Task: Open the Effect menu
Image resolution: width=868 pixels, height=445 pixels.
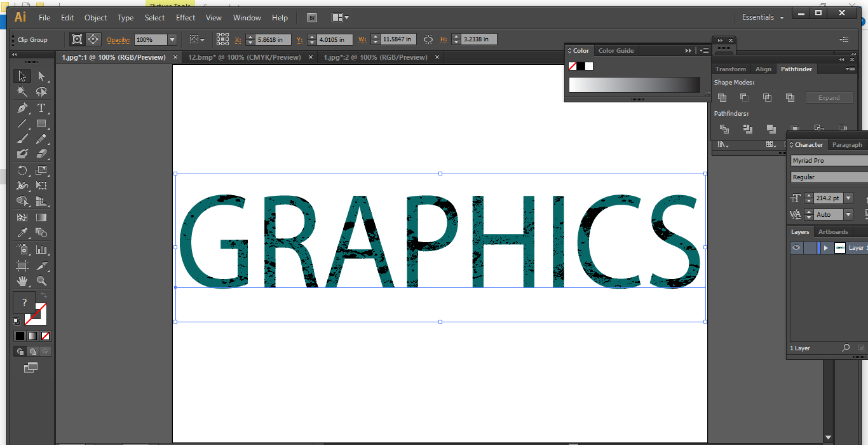Action: tap(185, 17)
